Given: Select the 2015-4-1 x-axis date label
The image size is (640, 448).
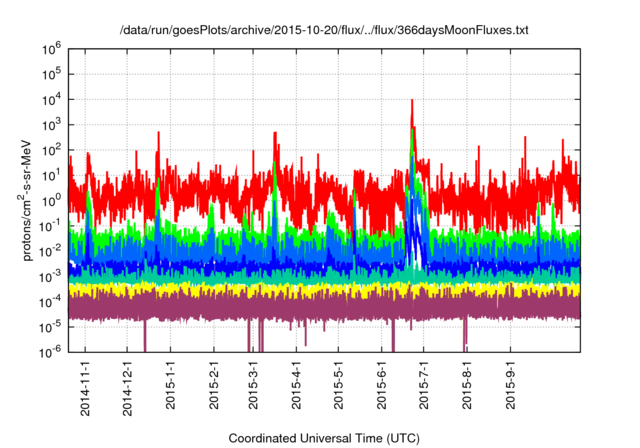Looking at the screenshot, I should (296, 385).
